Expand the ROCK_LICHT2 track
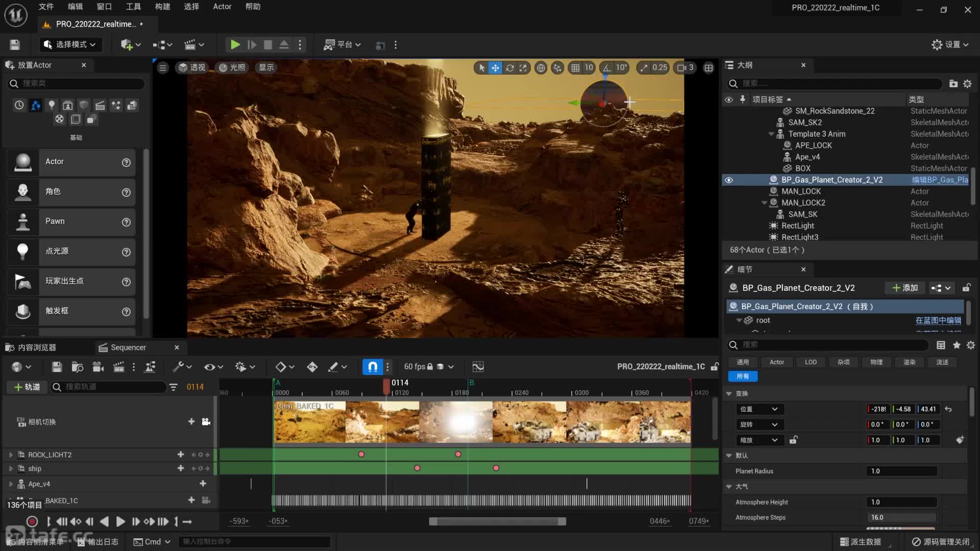 [11, 455]
